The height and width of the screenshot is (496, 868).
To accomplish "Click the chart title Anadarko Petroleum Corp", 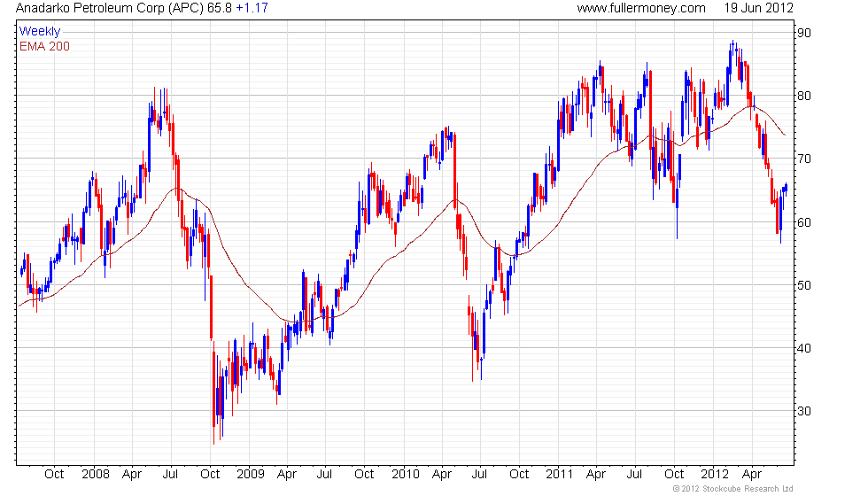I will click(x=110, y=8).
